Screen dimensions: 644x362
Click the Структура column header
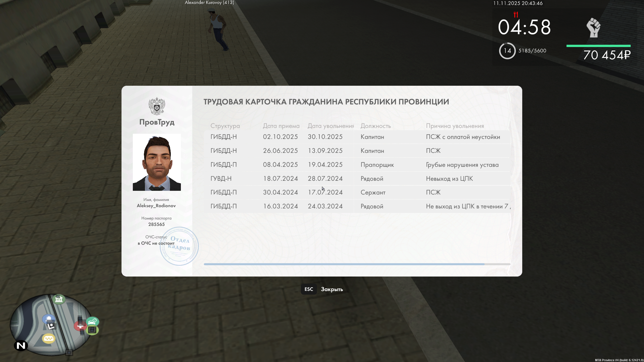225,126
